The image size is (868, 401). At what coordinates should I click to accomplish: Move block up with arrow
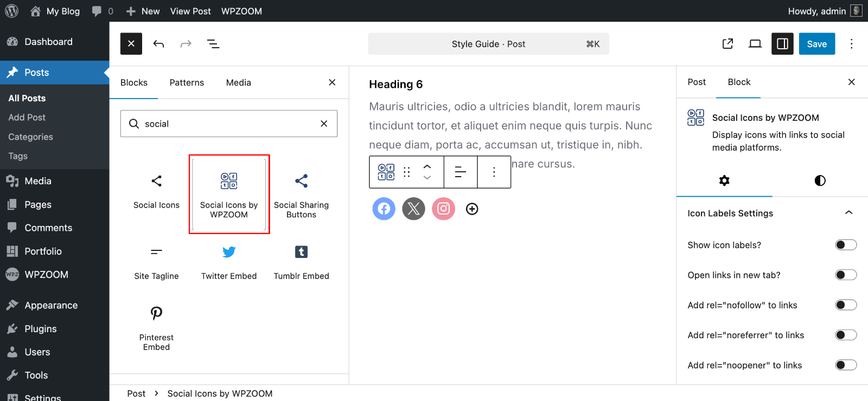pyautogui.click(x=427, y=166)
